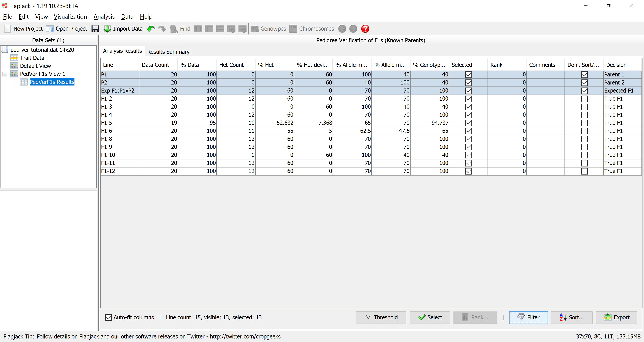The height and width of the screenshot is (342, 644).
Task: Click the Import Data green arrow icon
Action: pyautogui.click(x=107, y=29)
